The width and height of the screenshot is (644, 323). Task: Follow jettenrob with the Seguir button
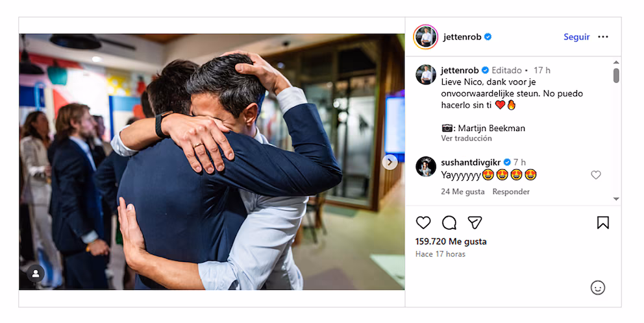576,37
